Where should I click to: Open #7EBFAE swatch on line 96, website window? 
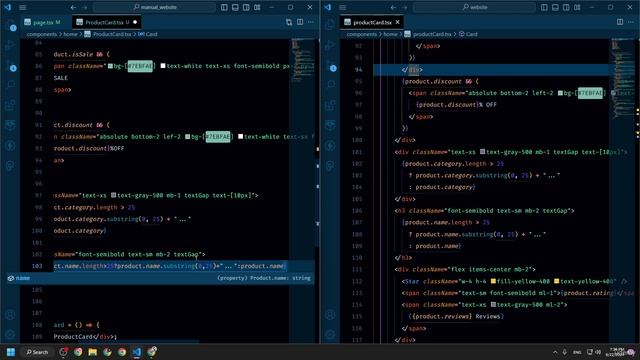pyautogui.click(x=560, y=93)
